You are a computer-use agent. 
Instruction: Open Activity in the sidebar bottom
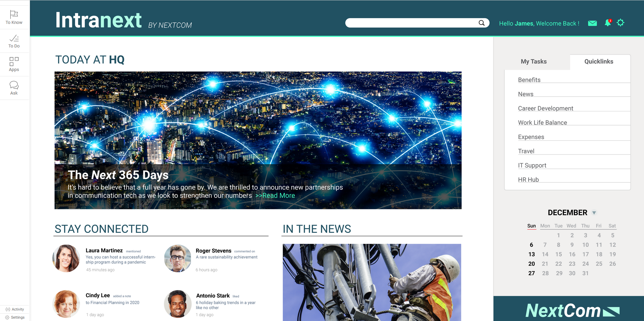point(15,309)
